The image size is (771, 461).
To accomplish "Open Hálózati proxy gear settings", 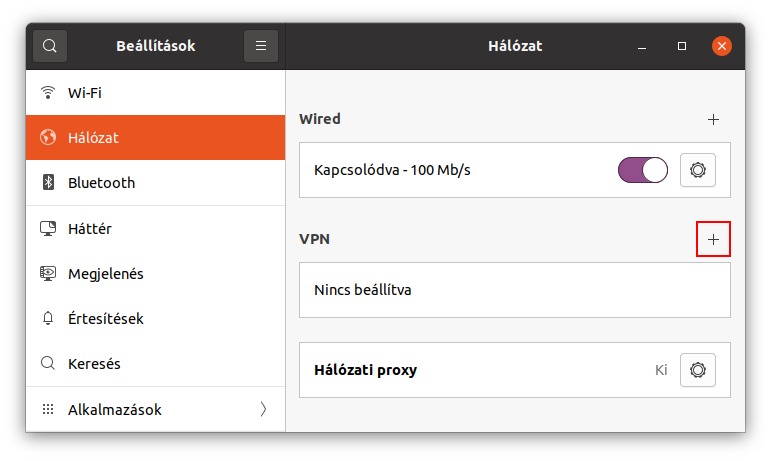I will (x=697, y=370).
